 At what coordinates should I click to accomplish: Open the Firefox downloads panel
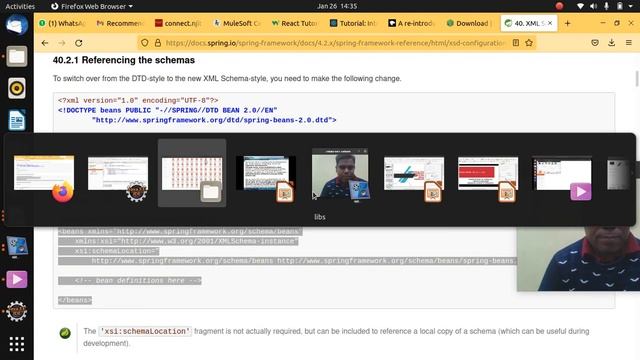click(611, 43)
